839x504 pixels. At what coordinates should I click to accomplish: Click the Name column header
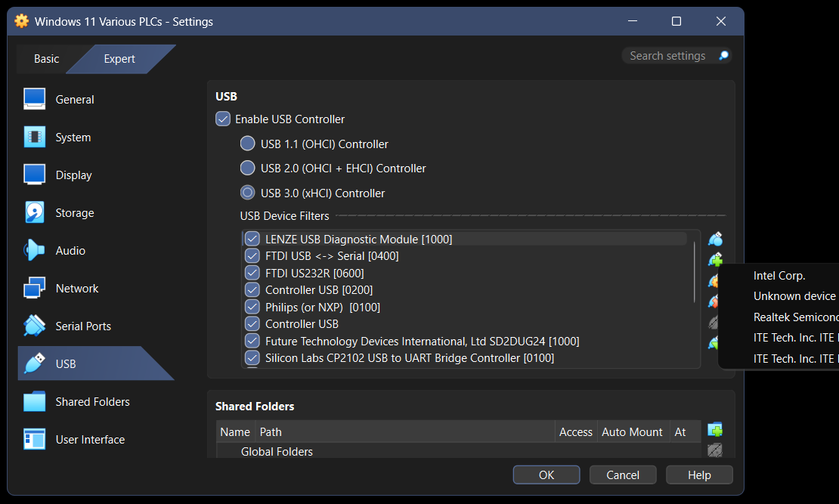(x=235, y=431)
